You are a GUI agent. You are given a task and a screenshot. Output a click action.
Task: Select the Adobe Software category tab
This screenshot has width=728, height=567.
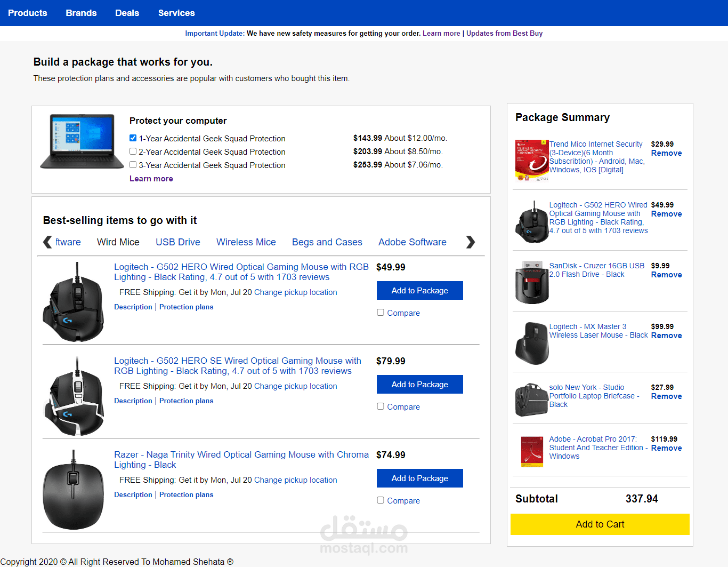click(x=412, y=242)
